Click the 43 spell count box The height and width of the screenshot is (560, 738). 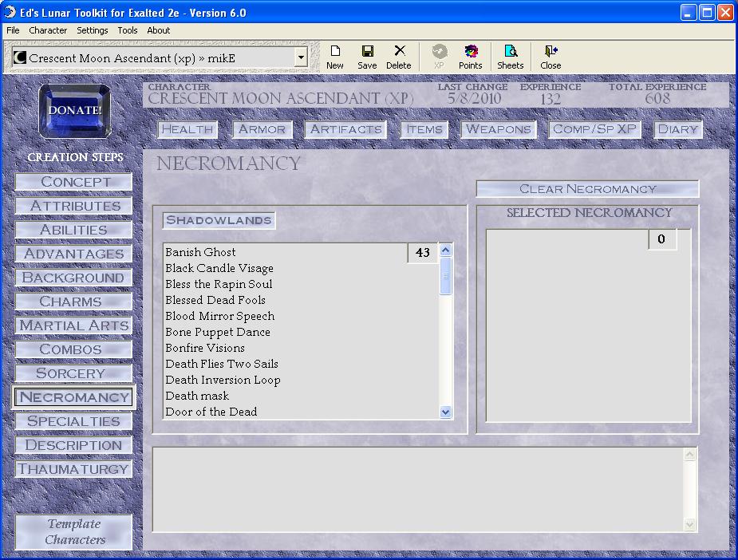pyautogui.click(x=423, y=253)
